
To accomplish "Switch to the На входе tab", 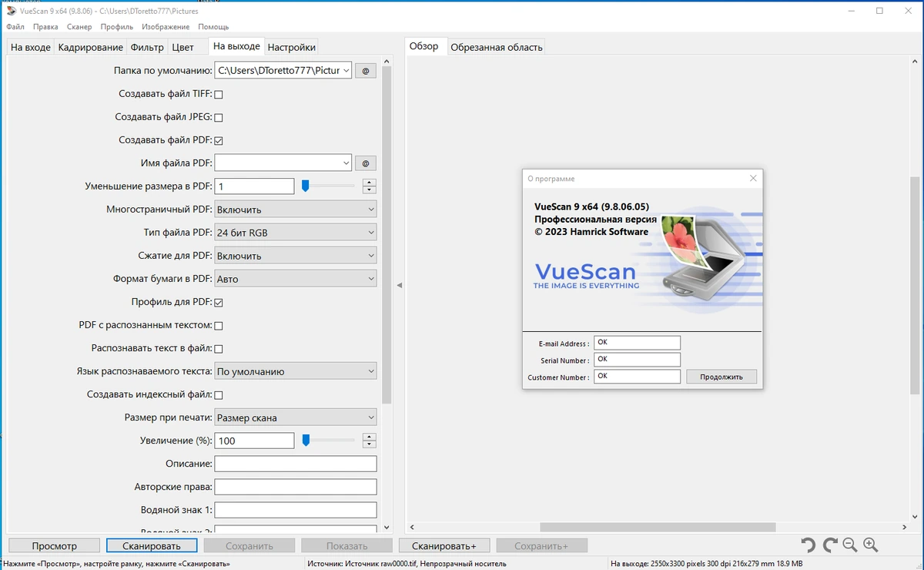I will tap(31, 47).
